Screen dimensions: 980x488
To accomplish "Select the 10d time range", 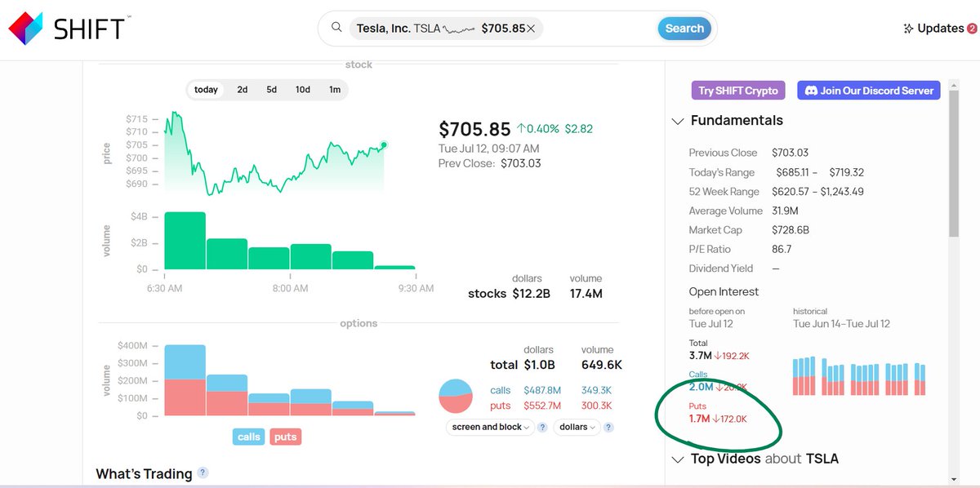I will coord(303,90).
